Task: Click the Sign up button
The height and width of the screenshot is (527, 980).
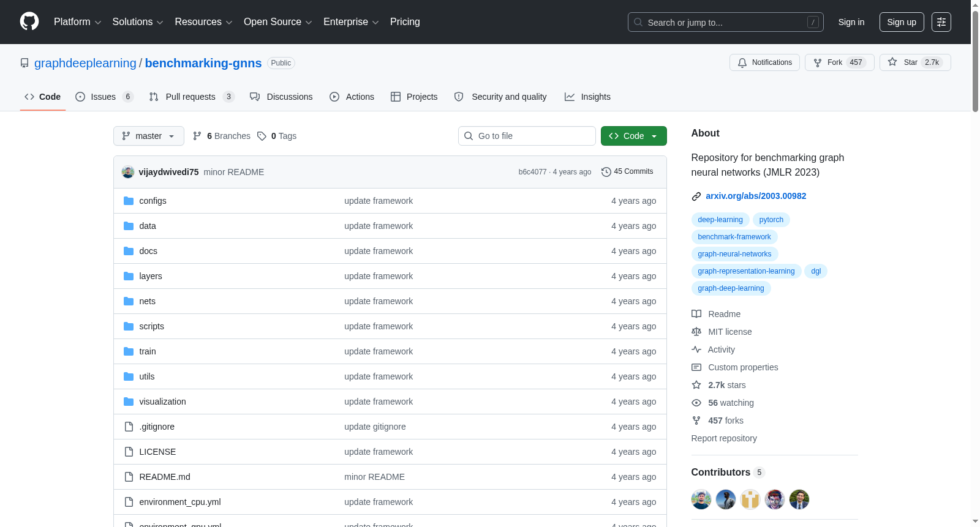Action: click(902, 22)
